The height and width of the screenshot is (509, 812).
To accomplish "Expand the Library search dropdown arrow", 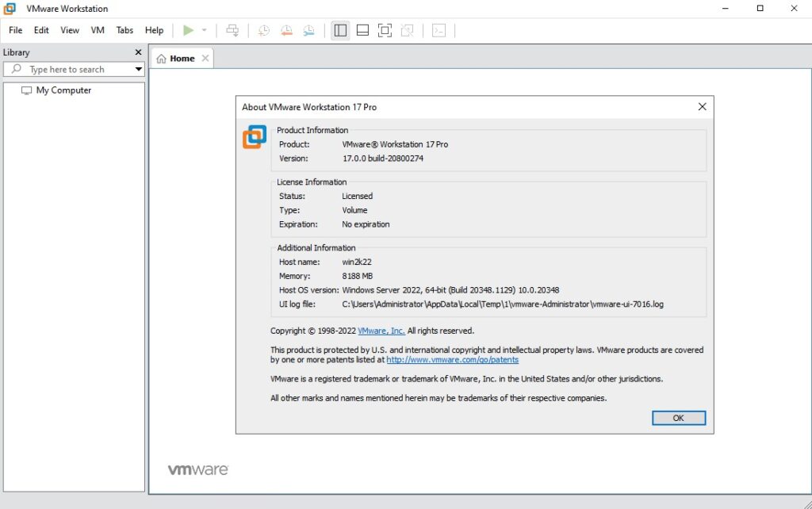I will [138, 70].
